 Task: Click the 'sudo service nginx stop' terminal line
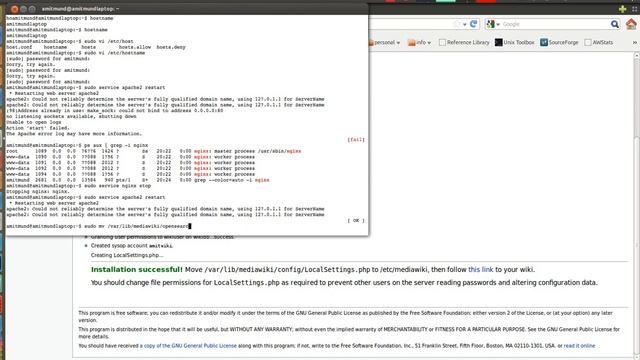(78, 186)
